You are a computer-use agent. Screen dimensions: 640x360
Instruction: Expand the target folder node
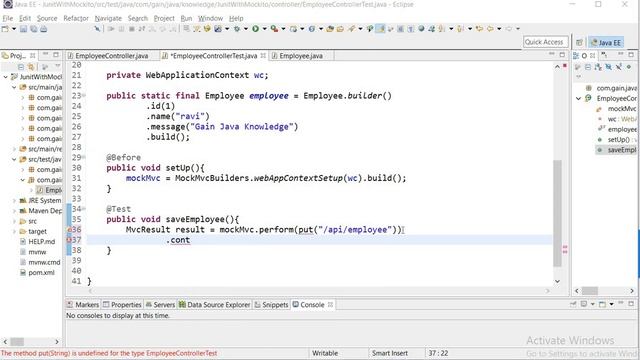14,231
